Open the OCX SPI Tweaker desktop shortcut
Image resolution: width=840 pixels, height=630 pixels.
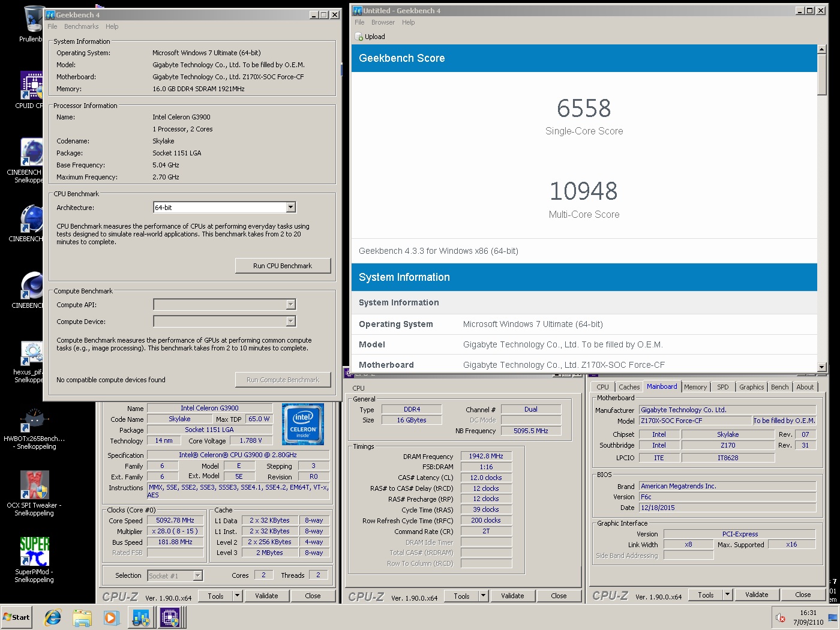point(34,493)
